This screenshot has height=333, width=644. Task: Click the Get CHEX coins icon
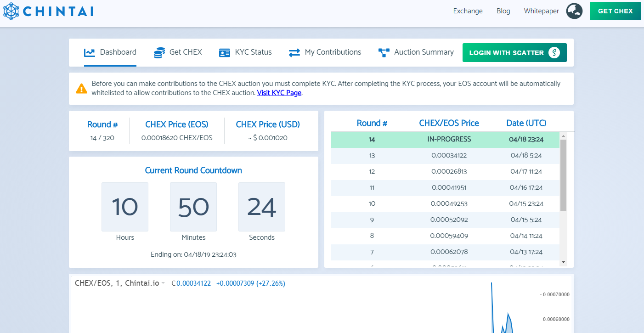coord(159,52)
